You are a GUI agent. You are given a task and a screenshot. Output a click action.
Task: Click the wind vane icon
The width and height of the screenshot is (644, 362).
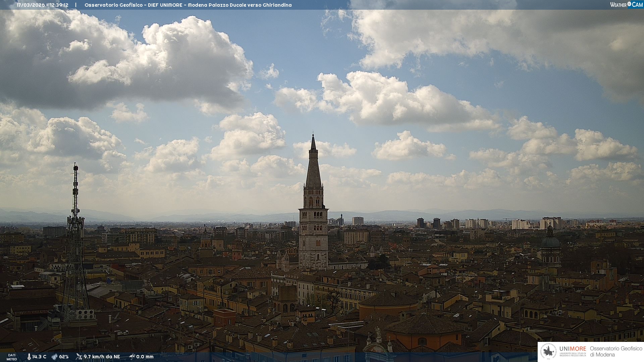[79, 357]
